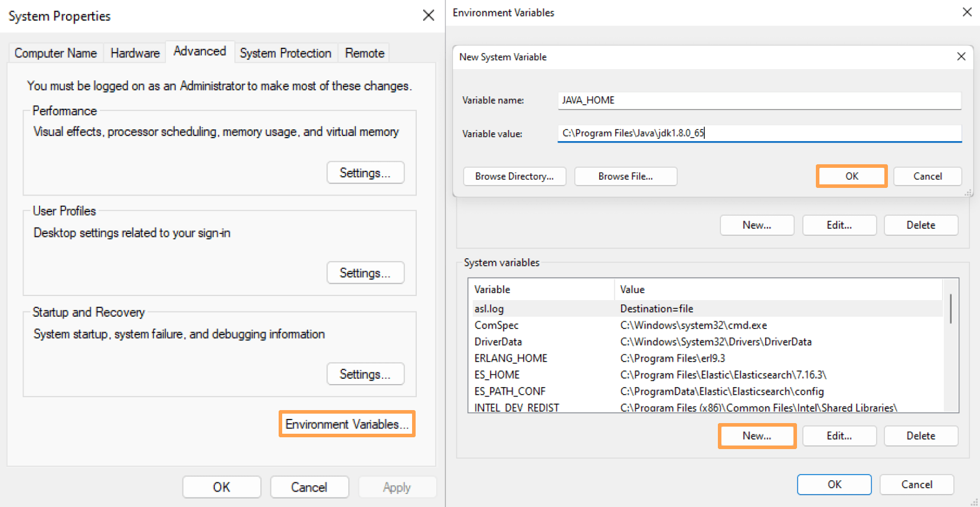Image resolution: width=980 pixels, height=507 pixels.
Task: Click Browse File button
Action: coord(625,176)
